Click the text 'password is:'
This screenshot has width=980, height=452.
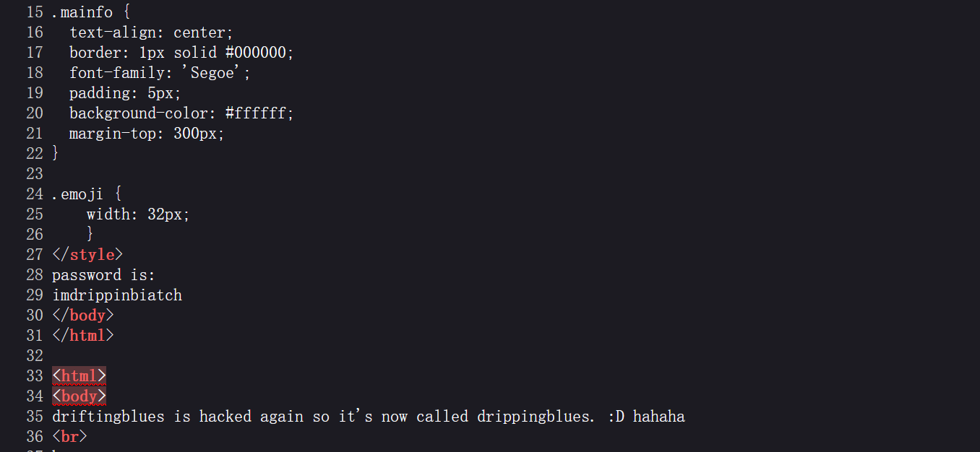(104, 275)
